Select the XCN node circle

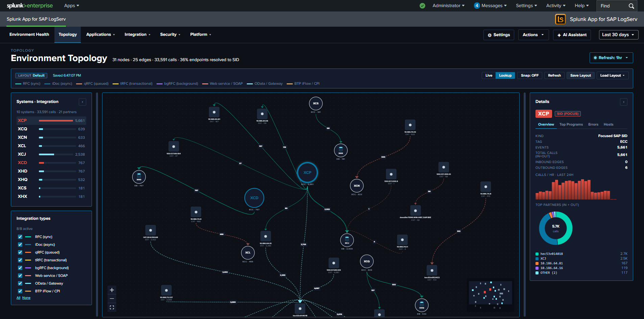coord(357,186)
